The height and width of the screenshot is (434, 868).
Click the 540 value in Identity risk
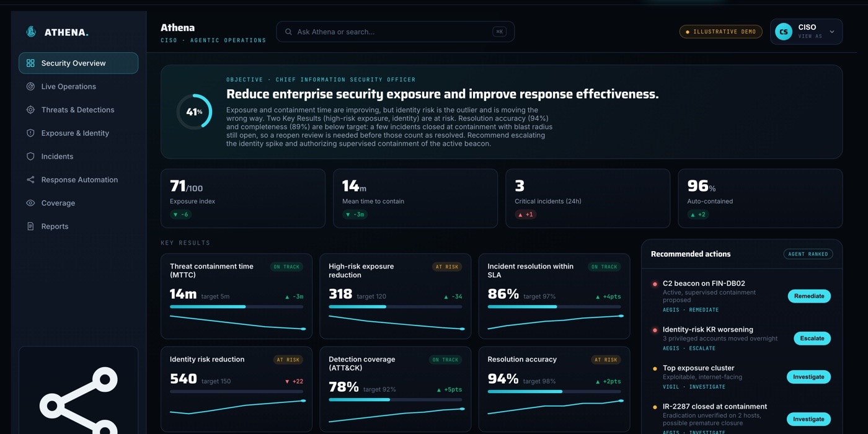184,379
